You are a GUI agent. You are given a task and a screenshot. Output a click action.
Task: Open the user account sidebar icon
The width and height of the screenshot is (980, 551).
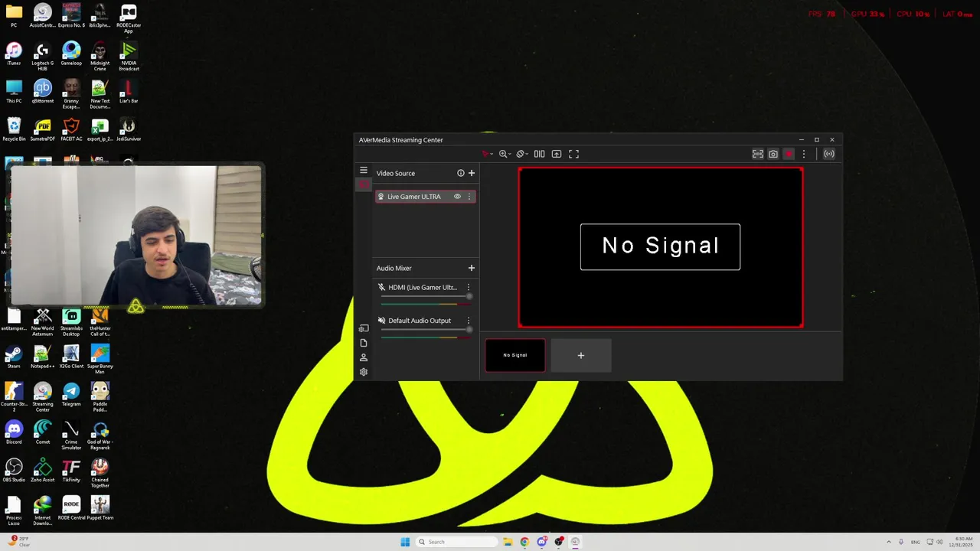pos(364,357)
